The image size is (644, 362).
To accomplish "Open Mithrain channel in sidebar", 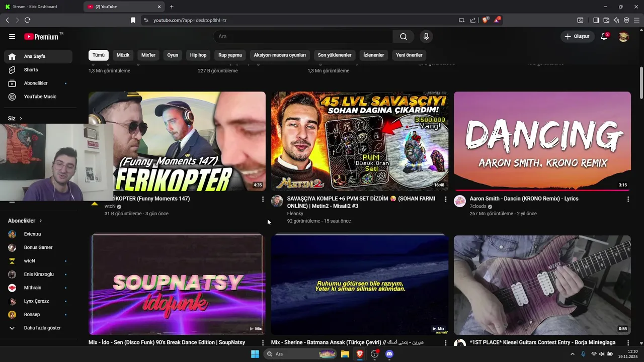I will tap(38, 288).
